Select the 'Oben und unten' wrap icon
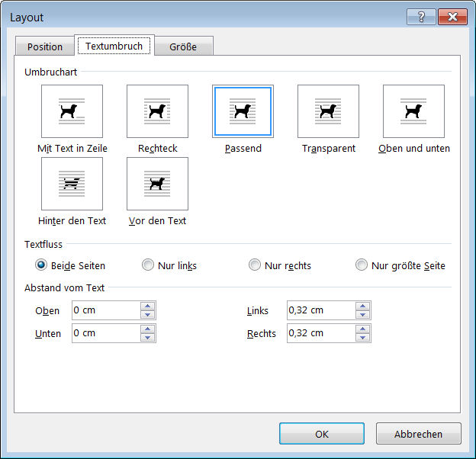 413,111
